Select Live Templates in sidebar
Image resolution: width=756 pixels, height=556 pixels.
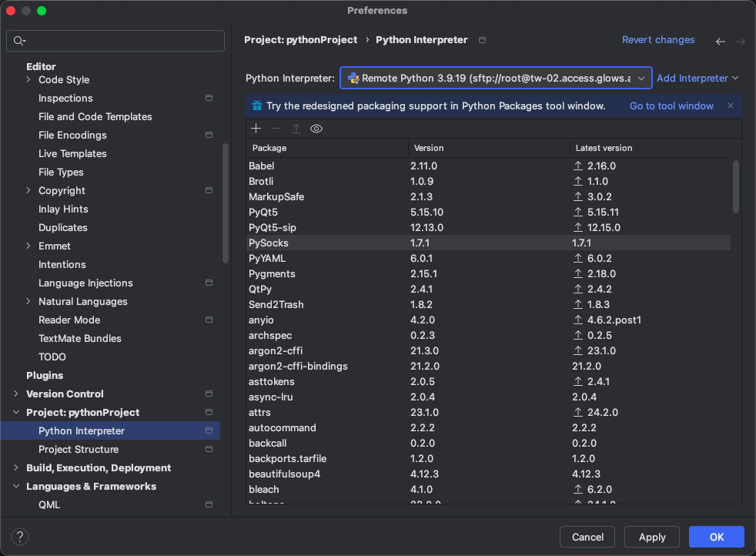coord(72,153)
